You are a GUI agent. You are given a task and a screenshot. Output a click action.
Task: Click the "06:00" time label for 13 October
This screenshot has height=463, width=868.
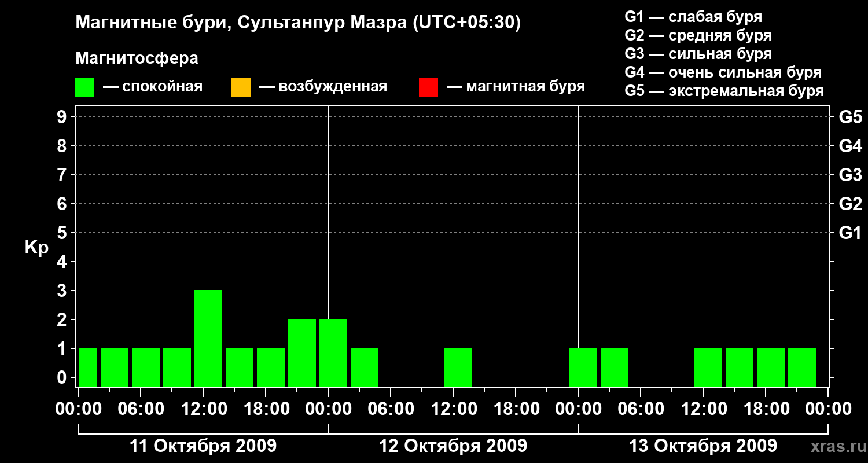coord(641,409)
